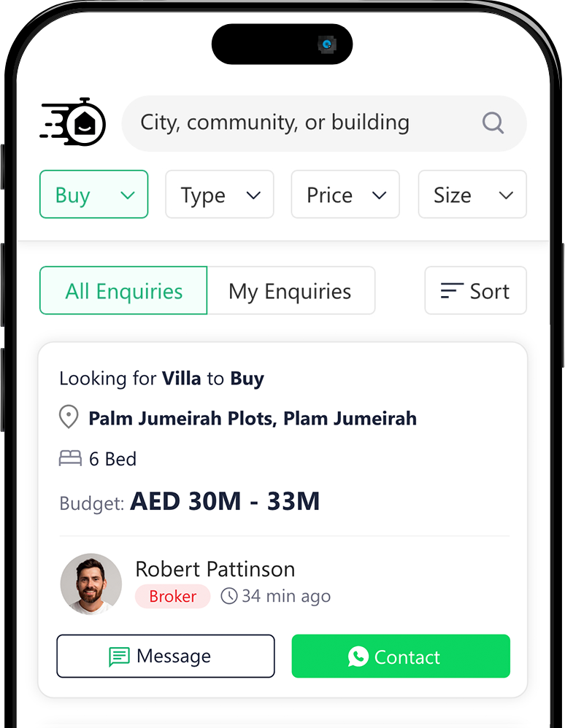This screenshot has width=565, height=728.
Task: Click the location pin icon
Action: tap(68, 418)
